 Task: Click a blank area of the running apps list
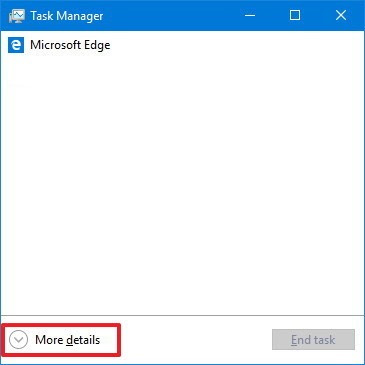click(x=182, y=183)
